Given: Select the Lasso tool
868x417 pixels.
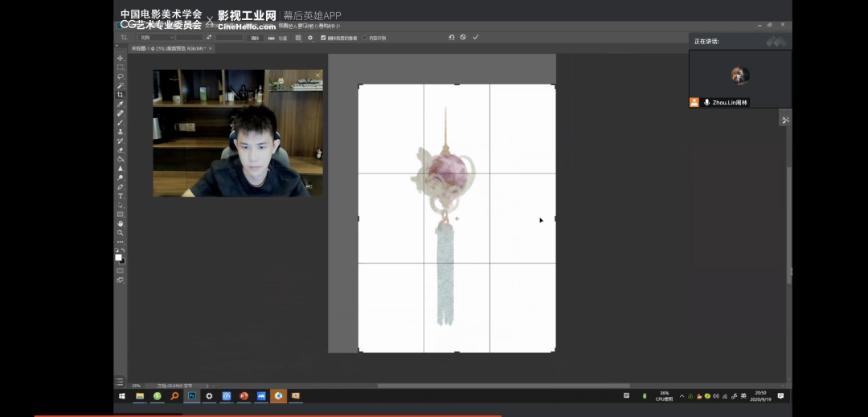Looking at the screenshot, I should [121, 76].
